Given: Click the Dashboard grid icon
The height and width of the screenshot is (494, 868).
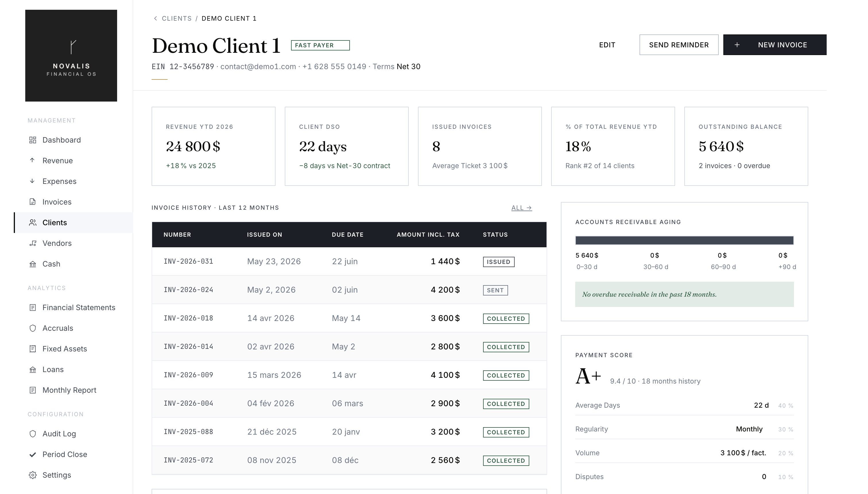Looking at the screenshot, I should click(33, 140).
